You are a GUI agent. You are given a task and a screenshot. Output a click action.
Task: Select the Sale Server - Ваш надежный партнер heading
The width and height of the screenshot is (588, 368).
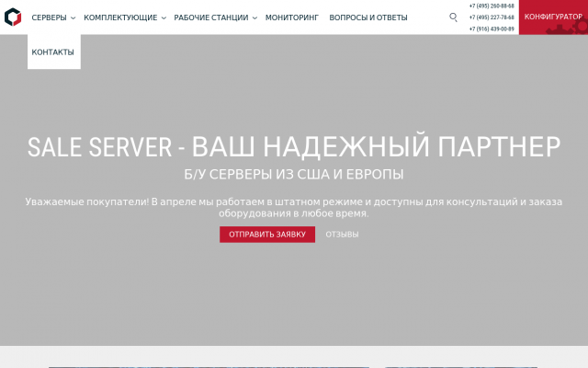(294, 146)
